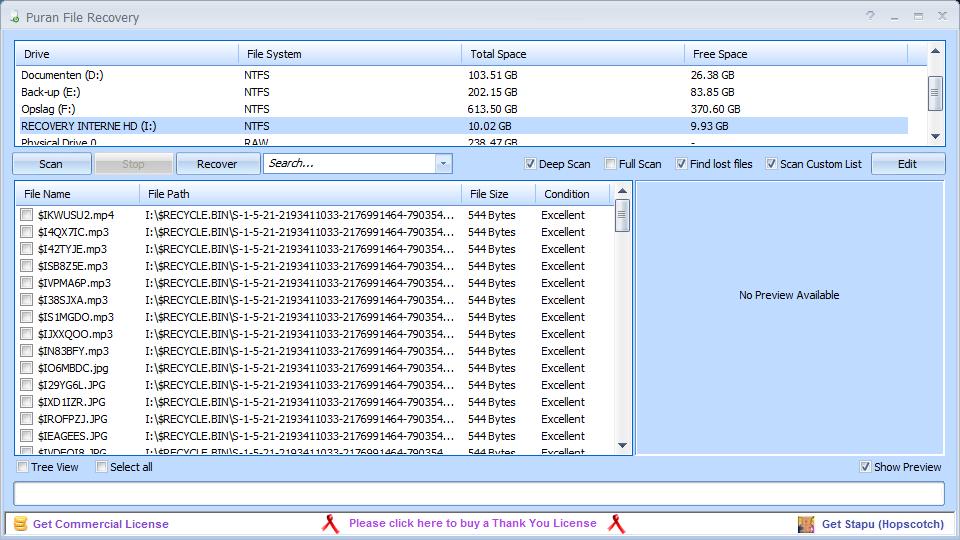
Task: Click the Stop button
Action: [133, 164]
